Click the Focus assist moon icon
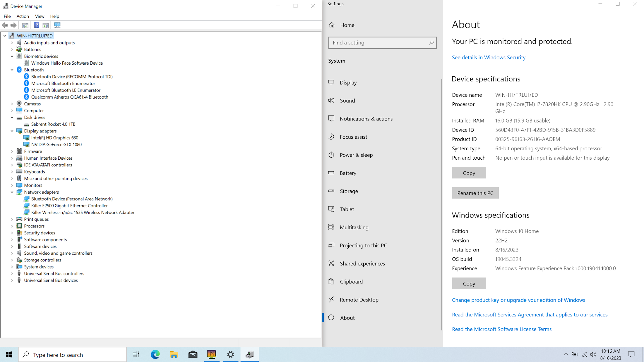The width and height of the screenshot is (644, 362). (331, 137)
